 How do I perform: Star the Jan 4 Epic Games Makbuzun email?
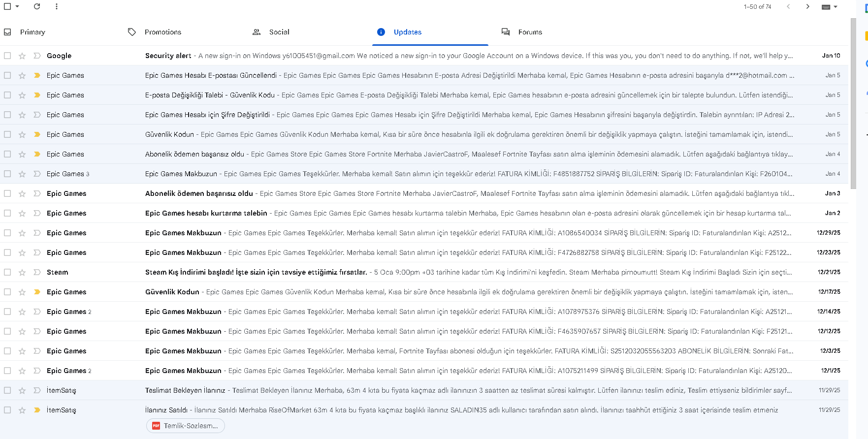click(x=22, y=174)
